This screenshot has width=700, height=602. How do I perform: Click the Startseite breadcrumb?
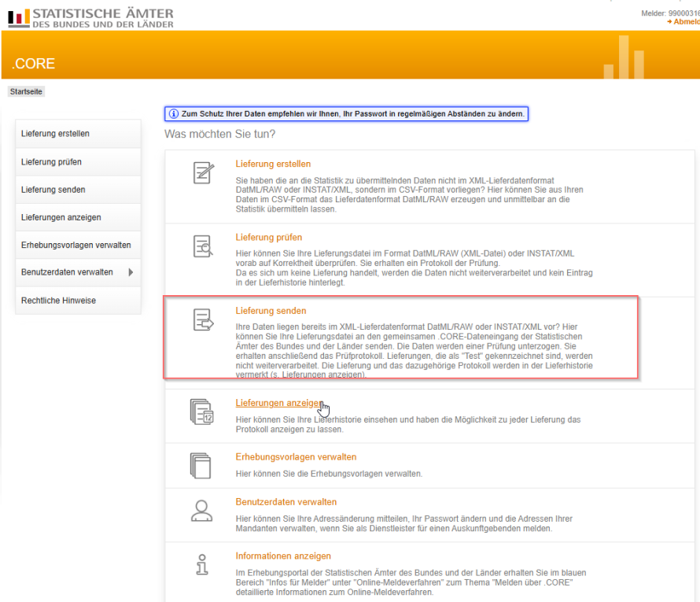click(26, 91)
